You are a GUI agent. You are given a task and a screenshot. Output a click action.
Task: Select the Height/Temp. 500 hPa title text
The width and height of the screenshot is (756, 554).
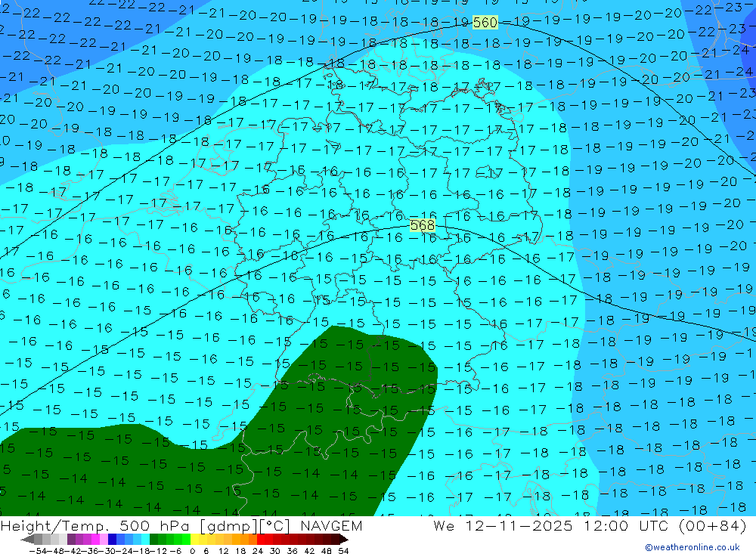tap(97, 525)
